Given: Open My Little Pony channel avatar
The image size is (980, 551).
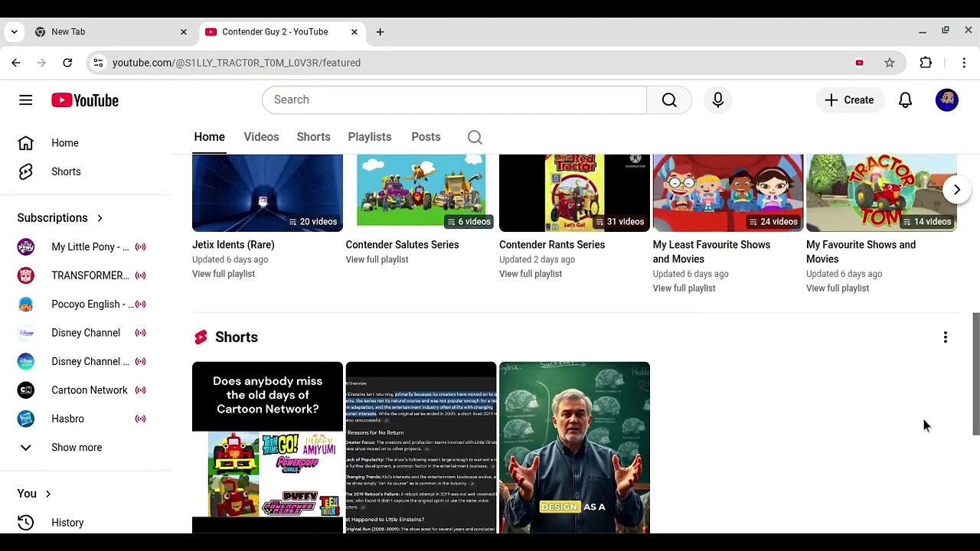Looking at the screenshot, I should click(26, 247).
